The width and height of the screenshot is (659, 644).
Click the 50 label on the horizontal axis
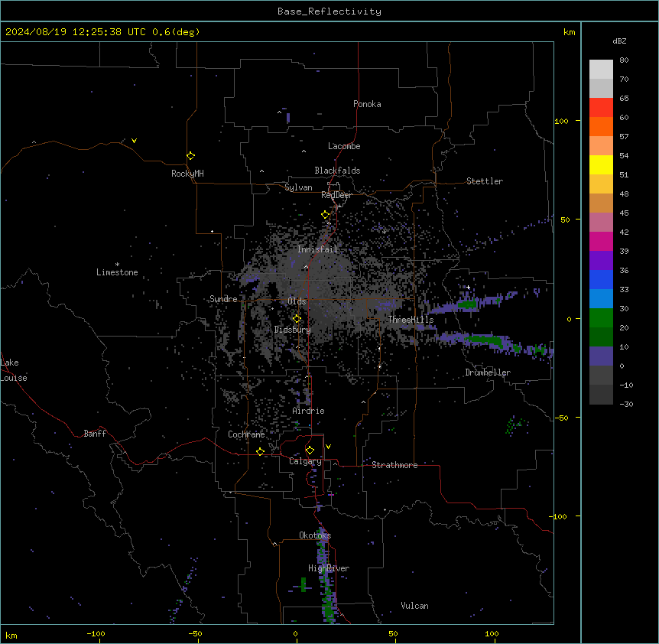point(393,633)
